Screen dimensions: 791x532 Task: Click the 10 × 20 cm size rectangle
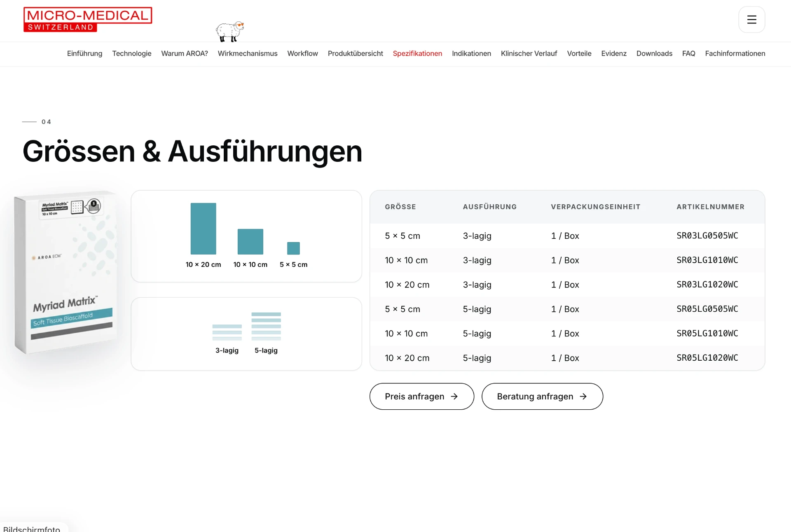click(203, 229)
